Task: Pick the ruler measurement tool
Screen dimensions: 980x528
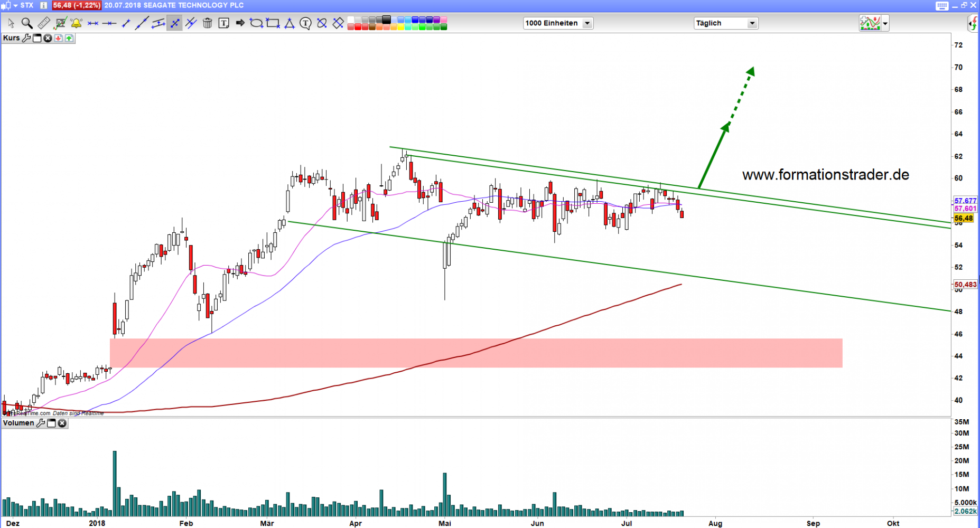Action: click(43, 23)
